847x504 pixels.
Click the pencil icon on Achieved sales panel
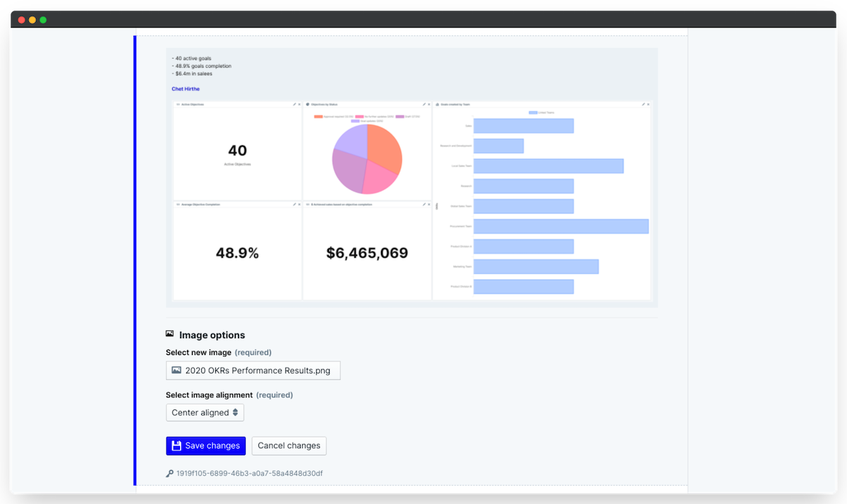click(424, 205)
